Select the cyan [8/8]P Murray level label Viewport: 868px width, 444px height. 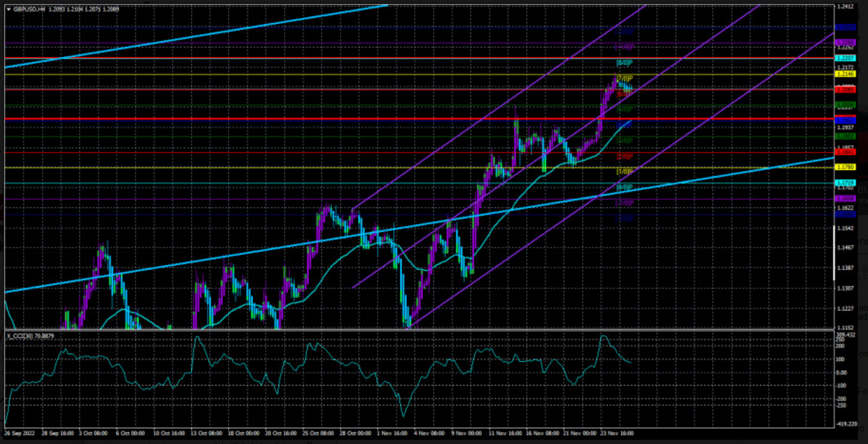624,63
